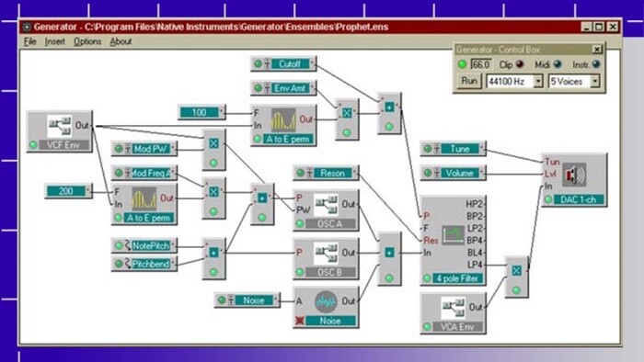
Task: Click the constant 200 value box
Action: pos(68,191)
